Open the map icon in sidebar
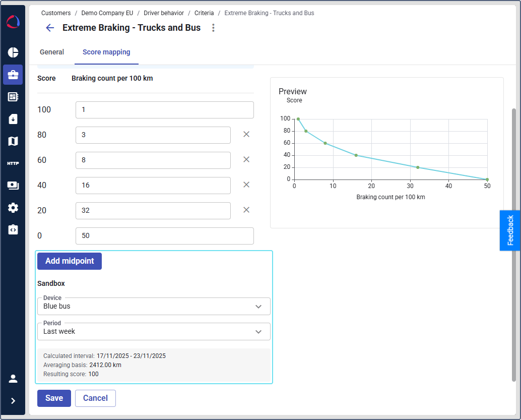 coord(13,141)
